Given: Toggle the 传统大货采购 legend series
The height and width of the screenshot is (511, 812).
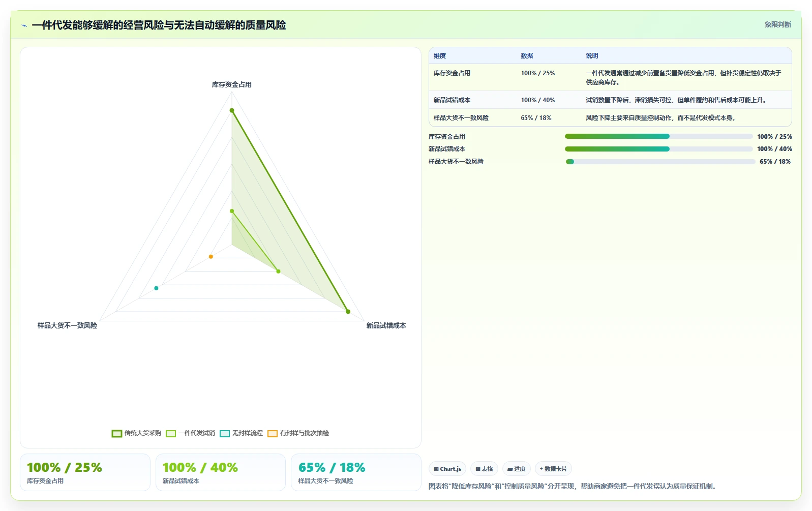Looking at the screenshot, I should coord(136,433).
